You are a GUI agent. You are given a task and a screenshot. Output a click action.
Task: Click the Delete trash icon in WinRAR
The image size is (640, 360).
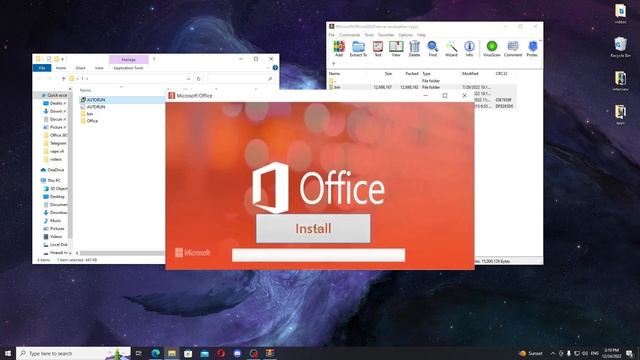point(414,49)
